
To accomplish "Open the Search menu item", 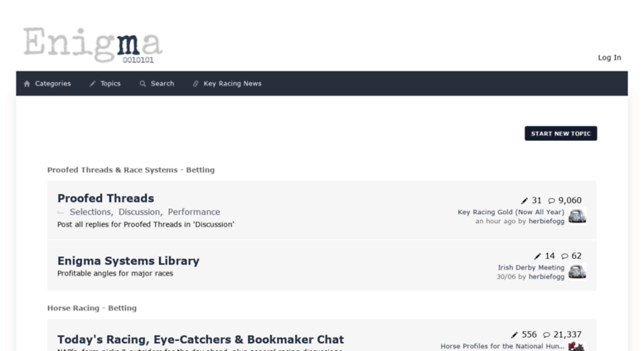I will [162, 84].
